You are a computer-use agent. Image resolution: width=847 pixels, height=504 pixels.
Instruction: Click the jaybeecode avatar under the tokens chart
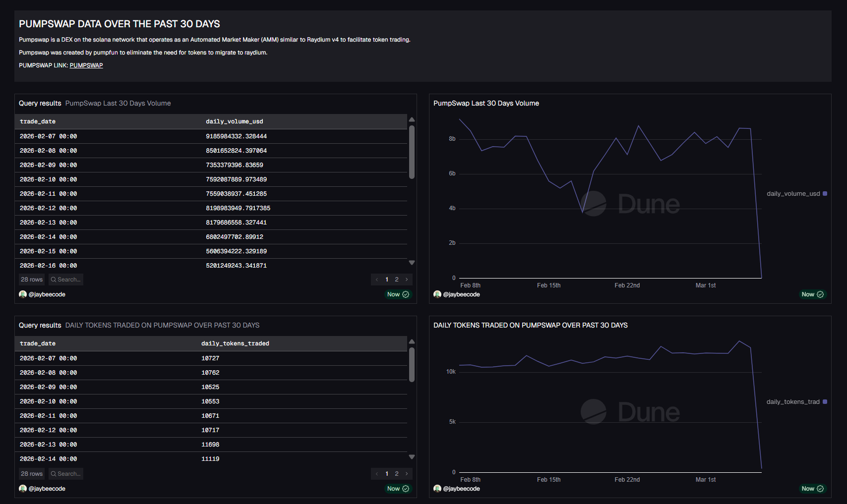pyautogui.click(x=437, y=489)
